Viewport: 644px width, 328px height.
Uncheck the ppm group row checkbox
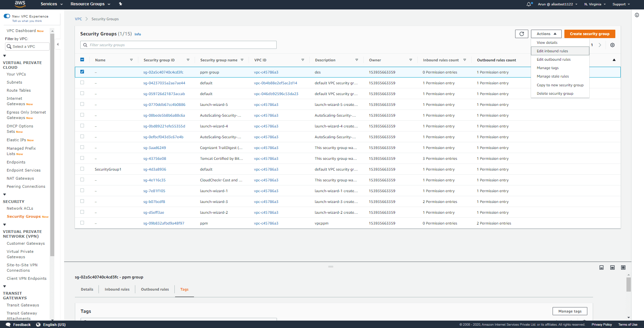(x=82, y=72)
